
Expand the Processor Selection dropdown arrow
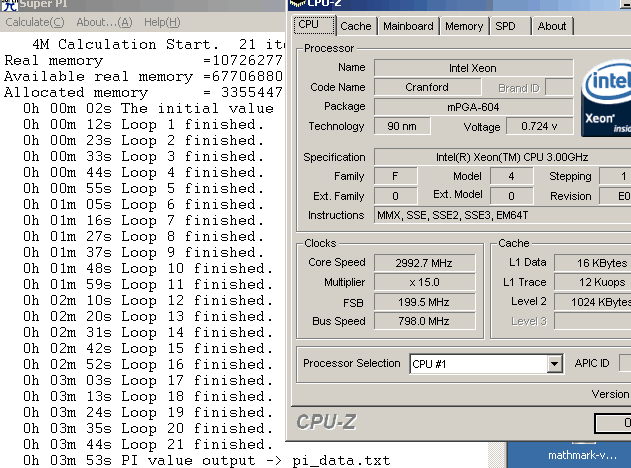pos(555,364)
